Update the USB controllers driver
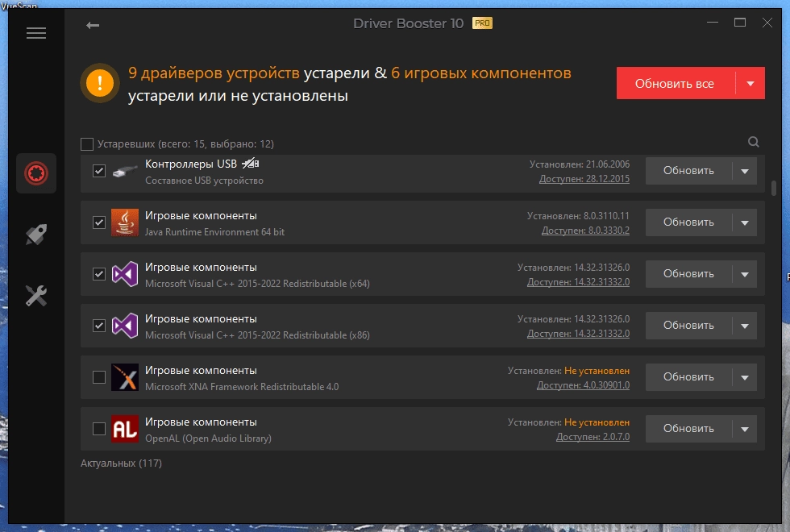The image size is (790, 532). click(688, 171)
